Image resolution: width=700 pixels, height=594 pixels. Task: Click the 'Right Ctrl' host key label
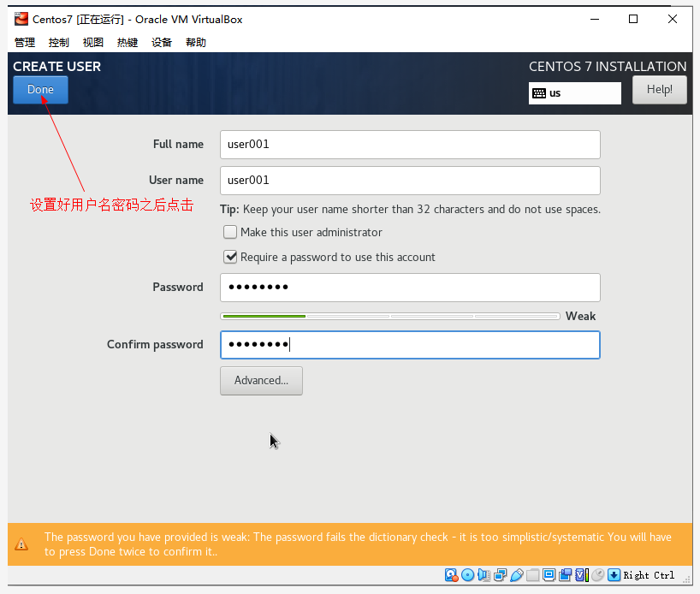tap(649, 575)
